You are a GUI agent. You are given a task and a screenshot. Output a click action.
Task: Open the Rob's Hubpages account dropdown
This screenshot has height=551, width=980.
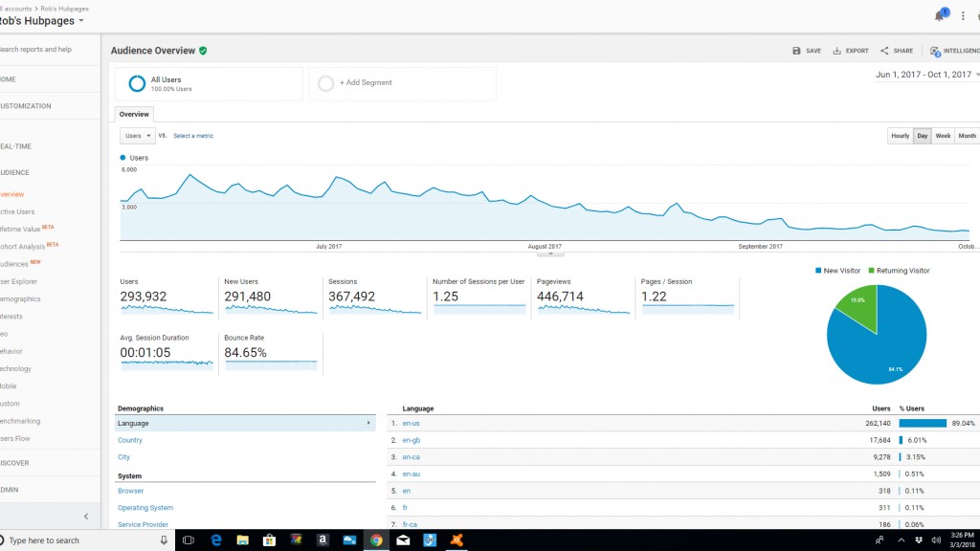click(x=41, y=21)
